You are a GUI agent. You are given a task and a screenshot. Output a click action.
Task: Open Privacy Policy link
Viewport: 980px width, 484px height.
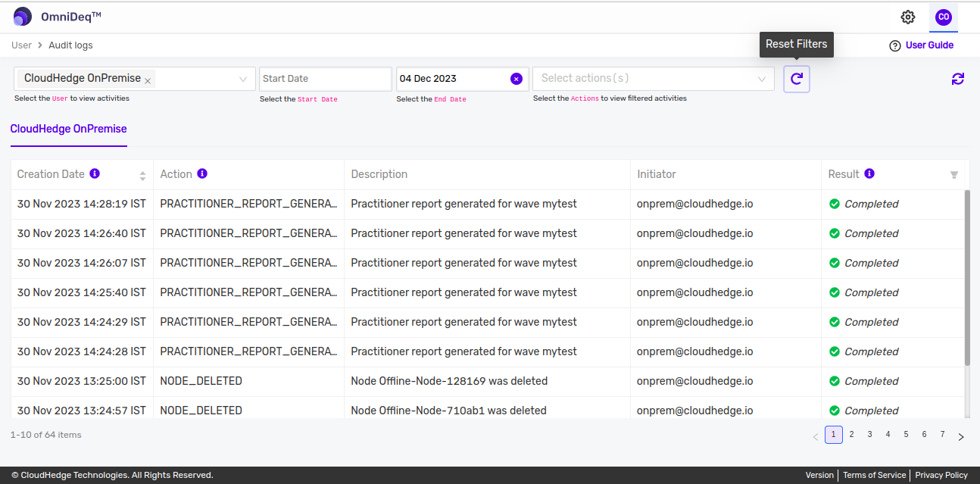[941, 475]
